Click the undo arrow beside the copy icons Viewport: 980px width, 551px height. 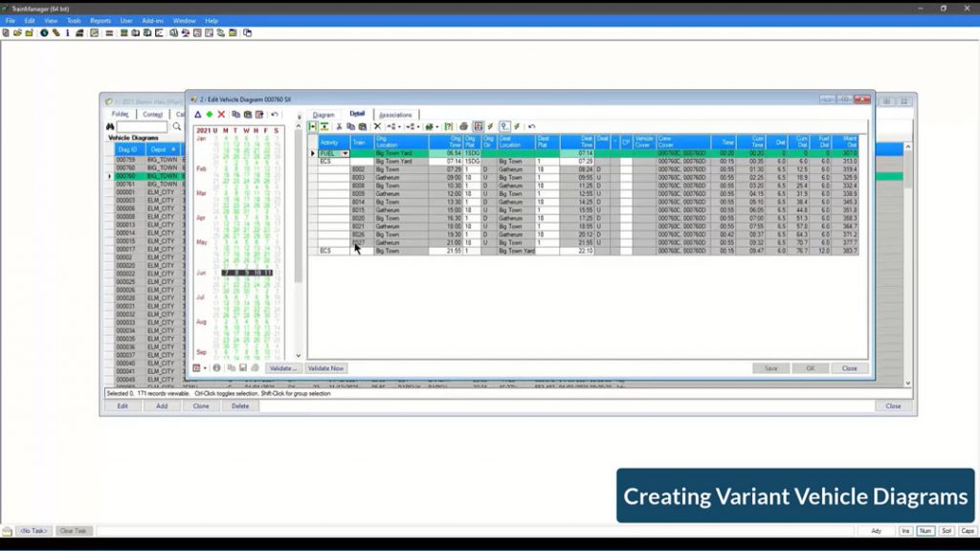point(275,114)
